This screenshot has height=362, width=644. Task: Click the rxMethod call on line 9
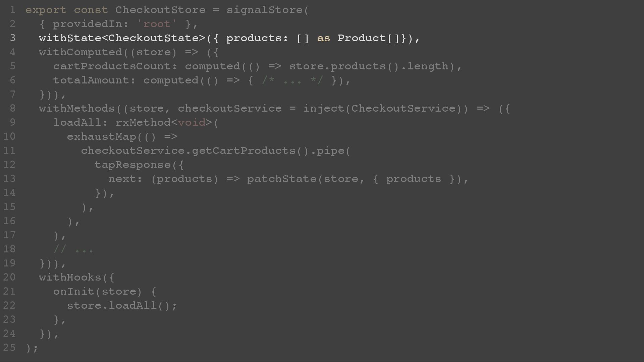pos(143,123)
